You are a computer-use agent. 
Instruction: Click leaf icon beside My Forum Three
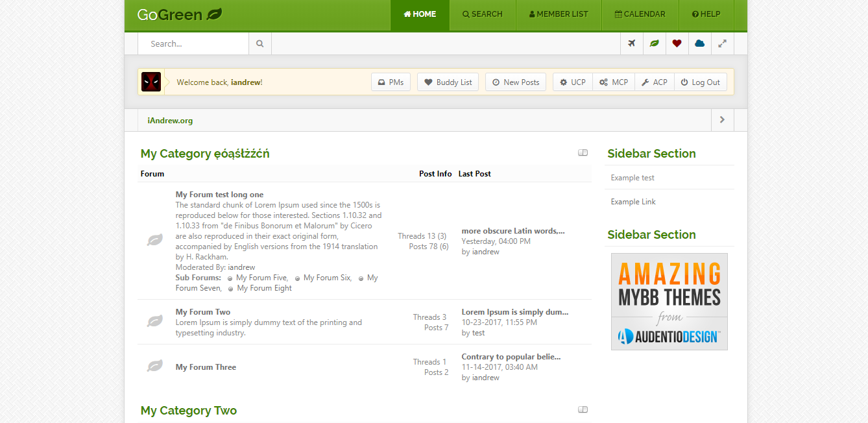click(x=154, y=366)
